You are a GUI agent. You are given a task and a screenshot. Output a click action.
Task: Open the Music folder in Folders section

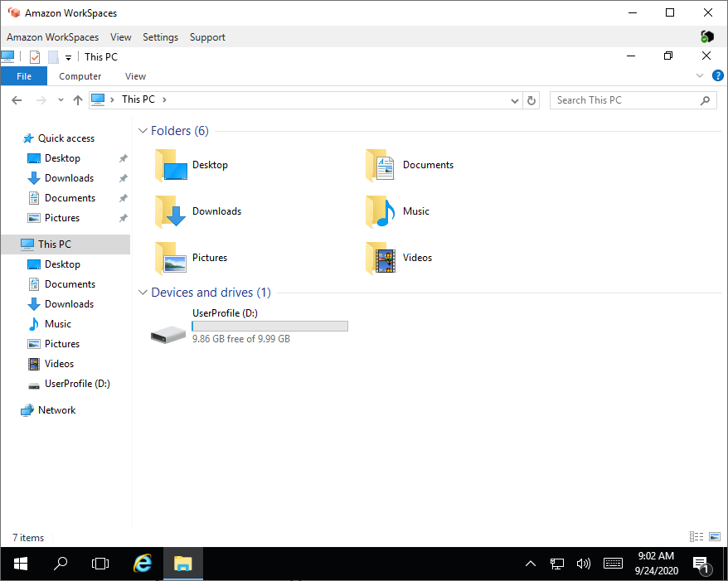[397, 211]
